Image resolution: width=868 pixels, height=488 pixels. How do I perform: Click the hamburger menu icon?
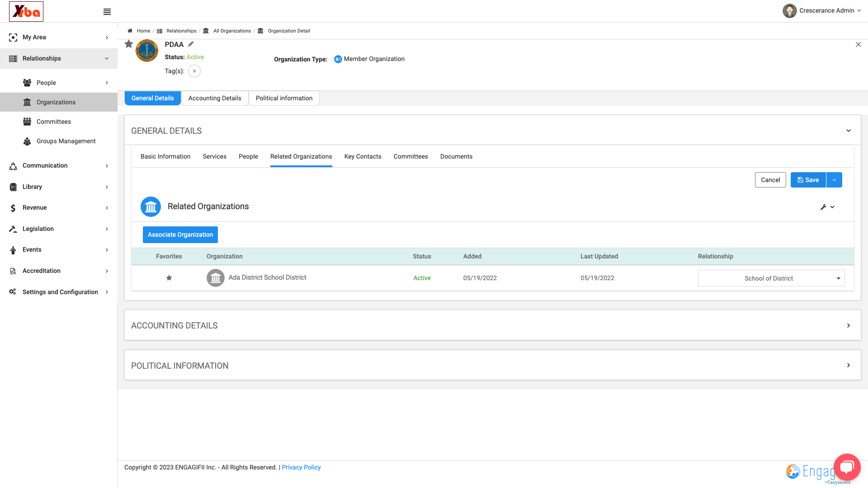107,12
